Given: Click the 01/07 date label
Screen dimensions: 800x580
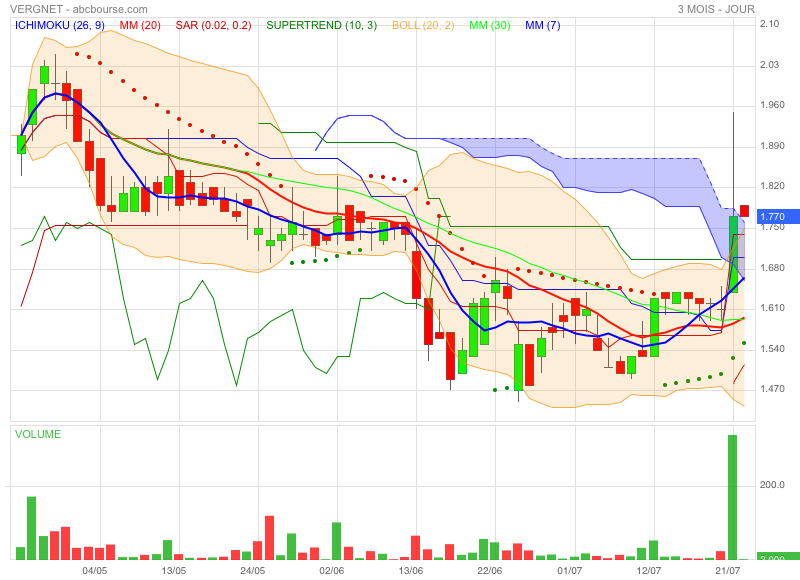Looking at the screenshot, I should coord(569,570).
